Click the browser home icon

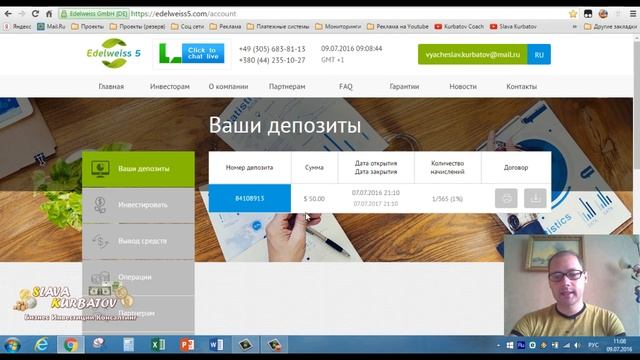[x=49, y=13]
